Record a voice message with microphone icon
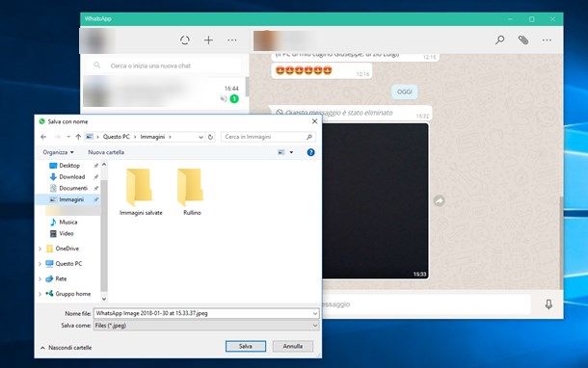The width and height of the screenshot is (588, 368). tap(548, 303)
